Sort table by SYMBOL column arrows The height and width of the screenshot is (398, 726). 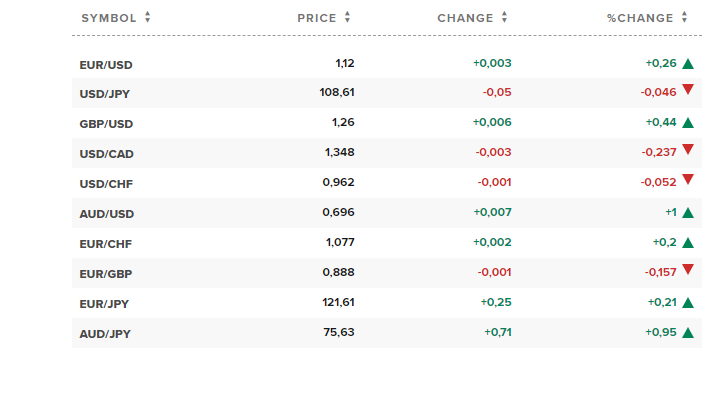click(147, 18)
